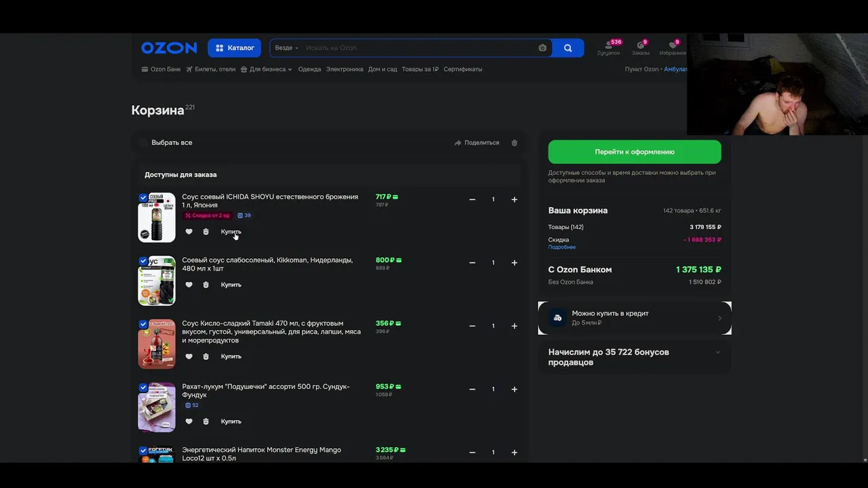Screen dimensions: 868x488
Task: Open the profile icon with 536 badge
Action: 608,47
